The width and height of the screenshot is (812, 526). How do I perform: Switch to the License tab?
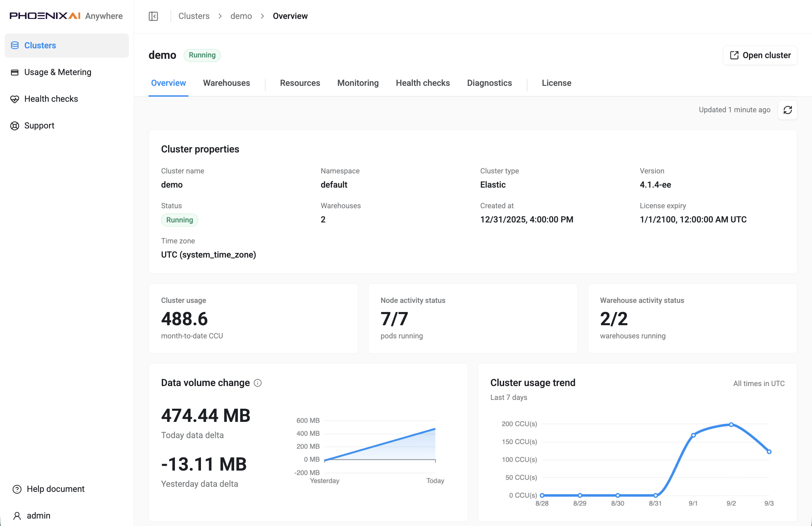coord(557,83)
